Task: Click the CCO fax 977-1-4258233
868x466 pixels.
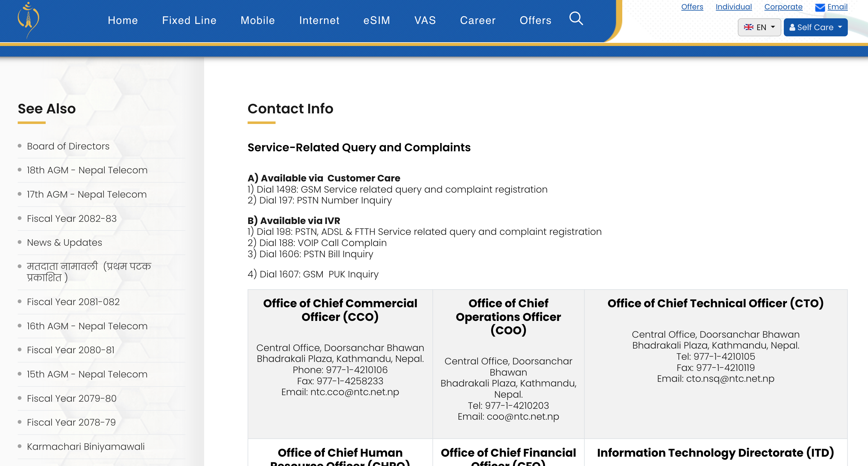Action: pos(350,381)
